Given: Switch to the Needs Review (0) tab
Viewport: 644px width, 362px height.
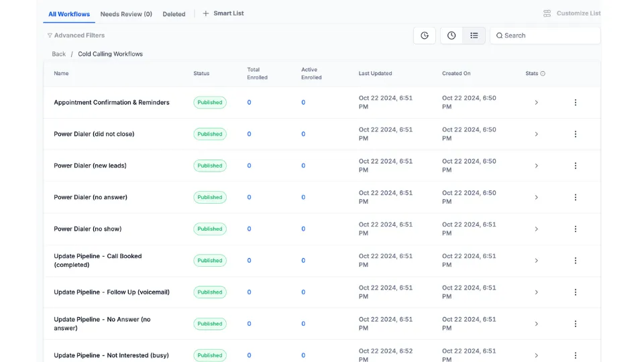Looking at the screenshot, I should point(126,14).
